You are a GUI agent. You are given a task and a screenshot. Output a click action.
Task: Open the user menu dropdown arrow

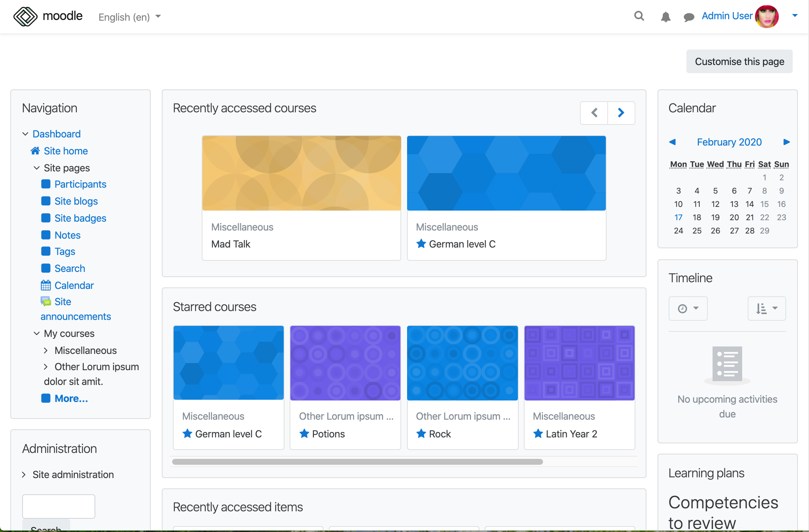[795, 16]
